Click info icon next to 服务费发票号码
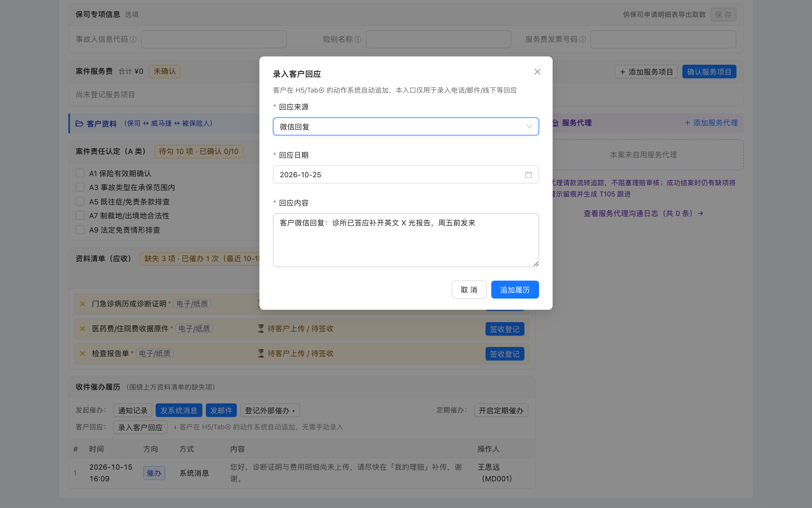 point(583,40)
